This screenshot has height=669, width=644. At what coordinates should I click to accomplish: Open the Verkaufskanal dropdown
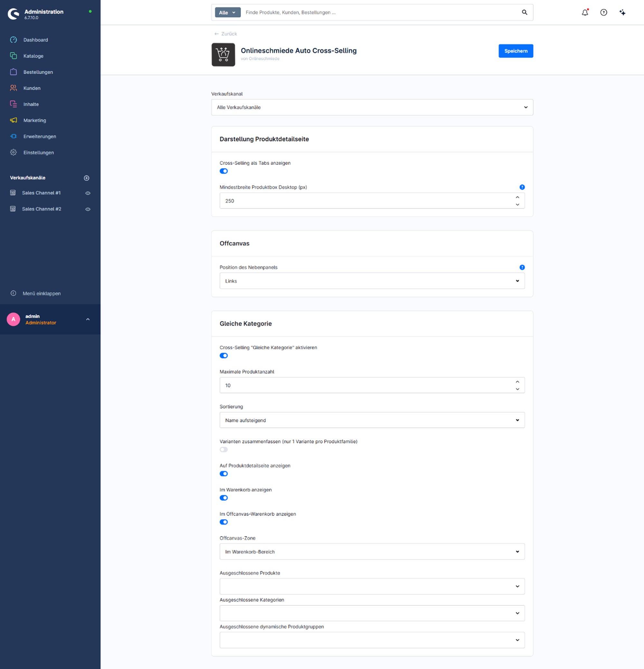(x=372, y=107)
